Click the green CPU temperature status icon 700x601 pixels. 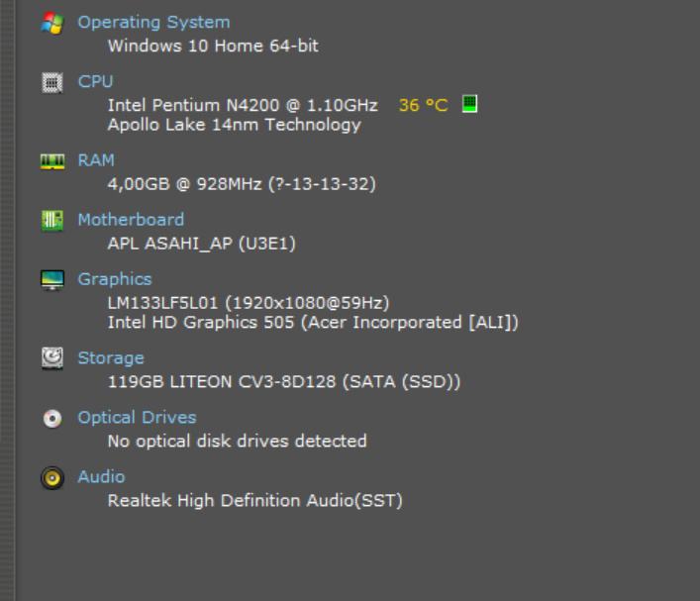click(469, 104)
